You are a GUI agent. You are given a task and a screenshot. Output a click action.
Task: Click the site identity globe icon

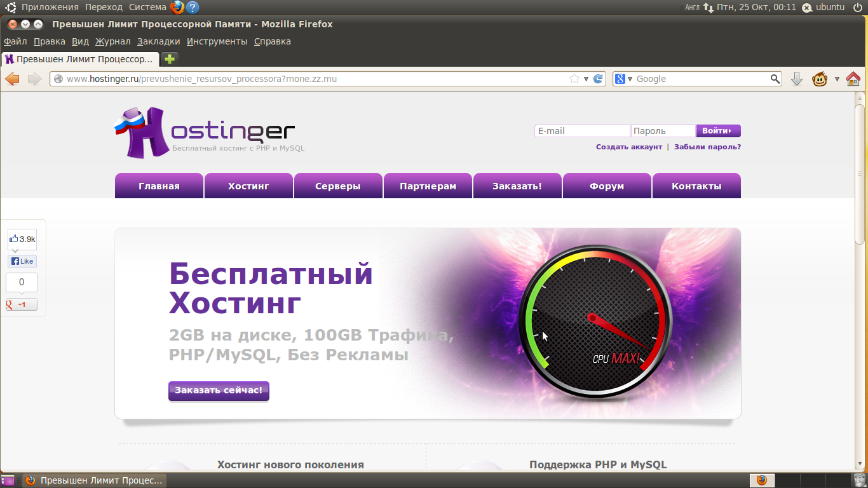[58, 79]
